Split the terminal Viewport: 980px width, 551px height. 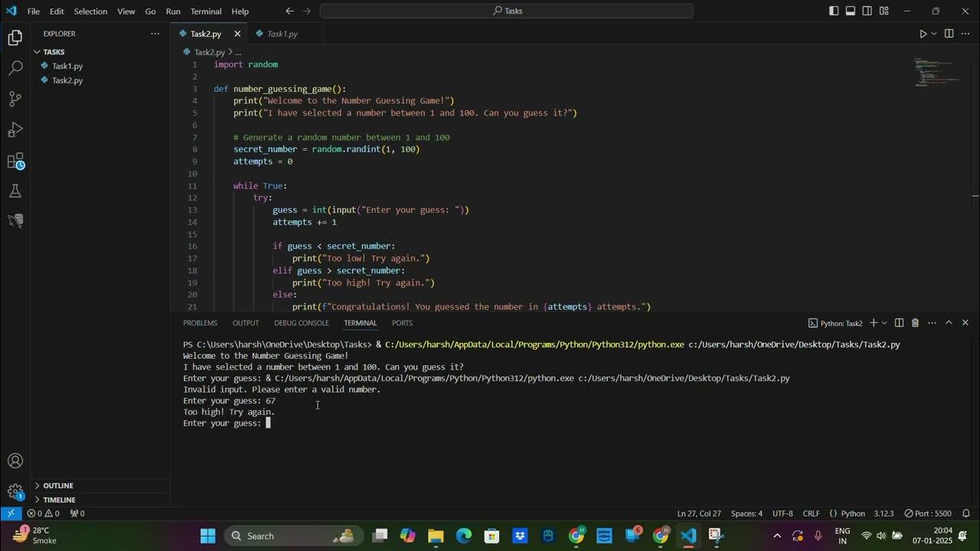tap(899, 323)
